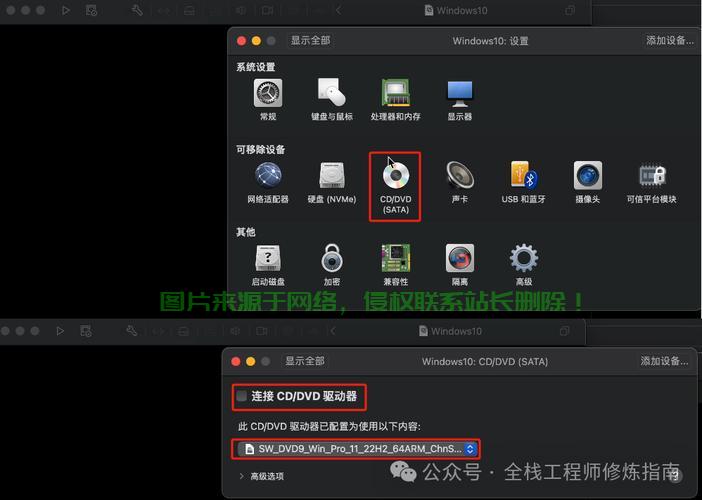702x500 pixels.
Task: Click back chevron in toolbar behind CD/DVD window
Action: (333, 331)
